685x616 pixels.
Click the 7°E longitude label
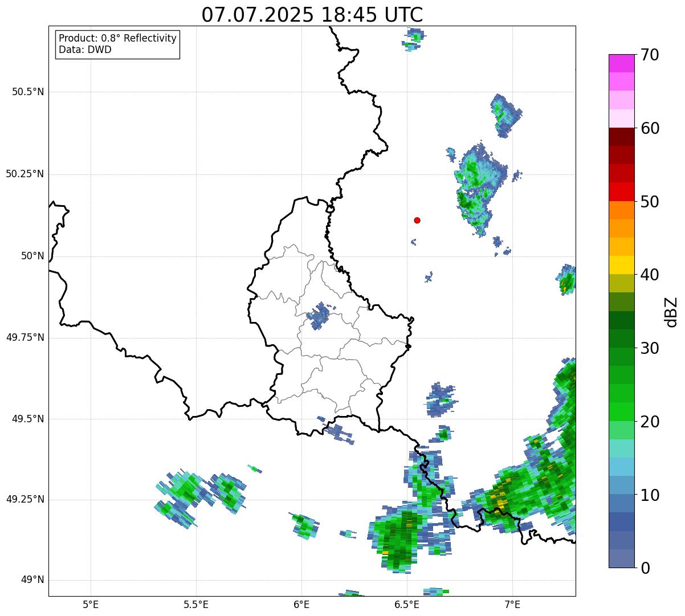(512, 604)
